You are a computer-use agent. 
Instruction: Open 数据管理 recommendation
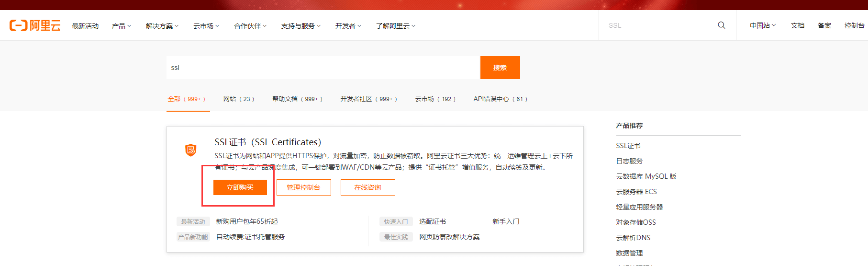point(629,253)
